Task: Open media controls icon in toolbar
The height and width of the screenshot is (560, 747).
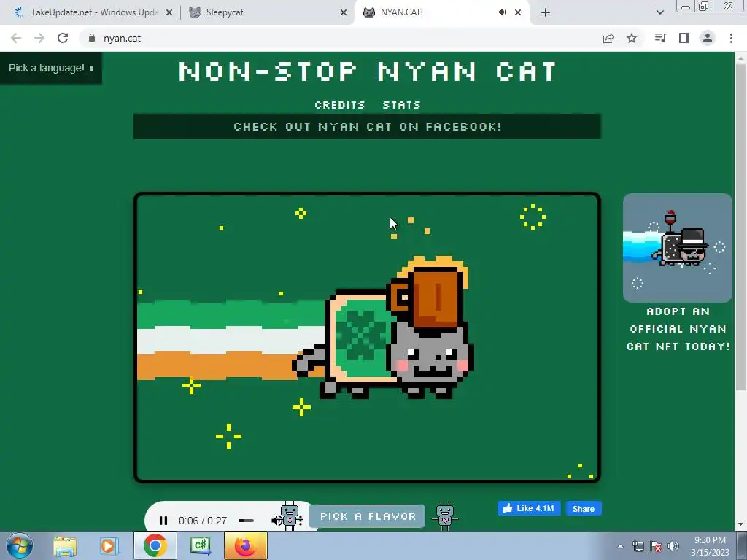Action: (x=661, y=38)
